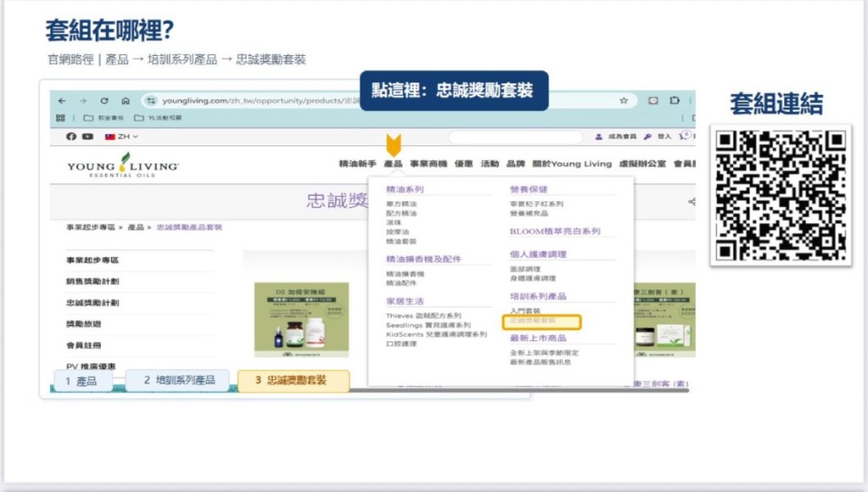
Task: Open 事業商機 in main navigation
Action: (428, 164)
